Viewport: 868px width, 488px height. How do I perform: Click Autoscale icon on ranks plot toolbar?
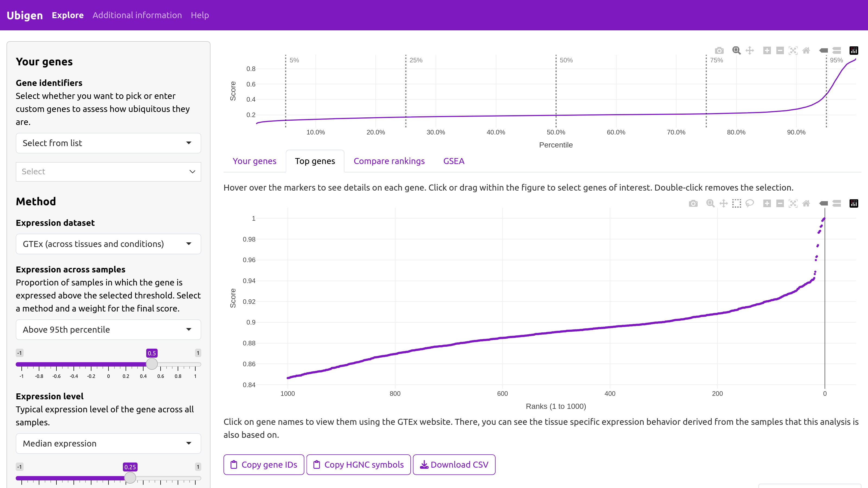[793, 203]
